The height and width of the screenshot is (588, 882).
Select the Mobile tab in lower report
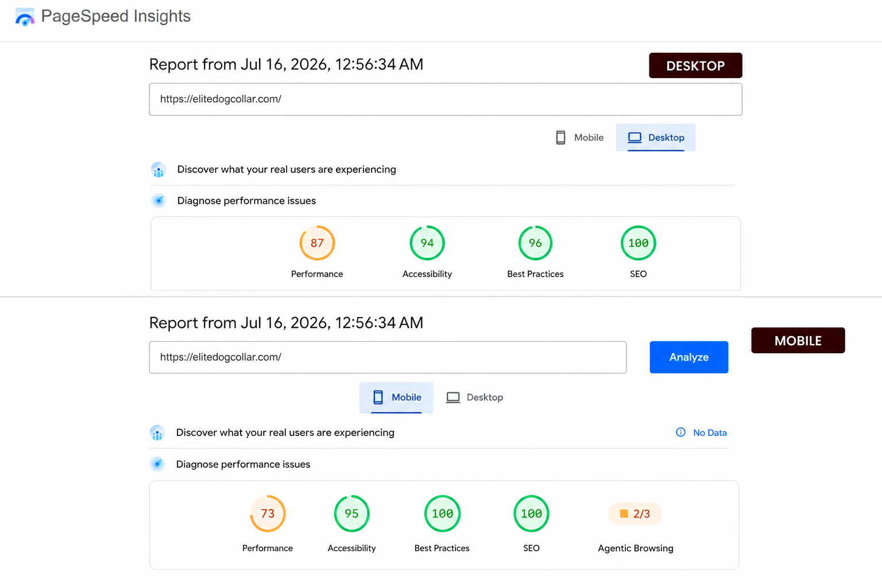pos(396,397)
